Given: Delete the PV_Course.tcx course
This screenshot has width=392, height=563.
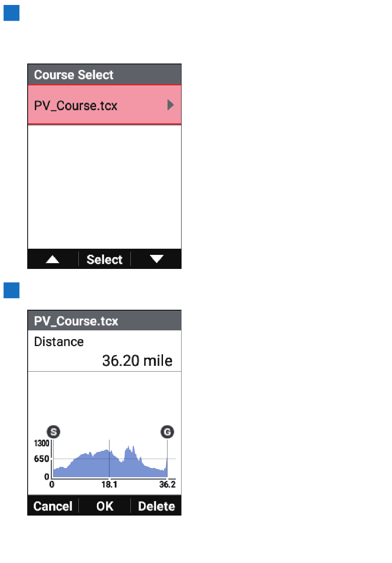Looking at the screenshot, I should 156,506.
